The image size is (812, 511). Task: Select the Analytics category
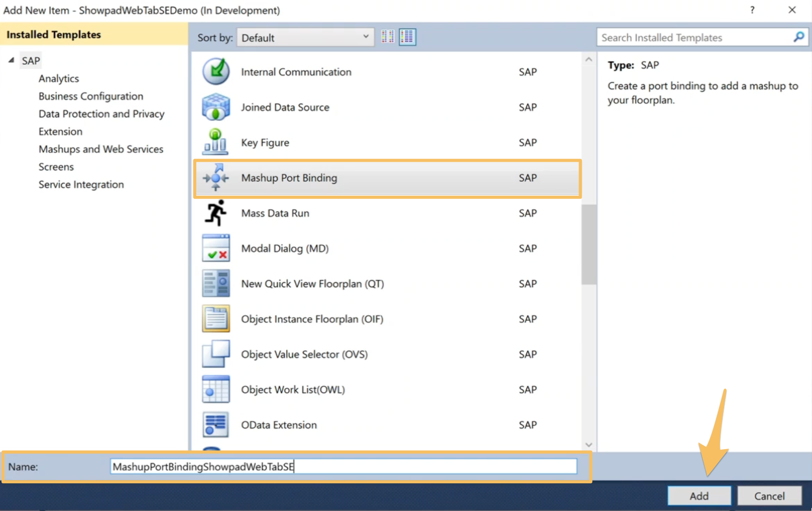tap(59, 79)
